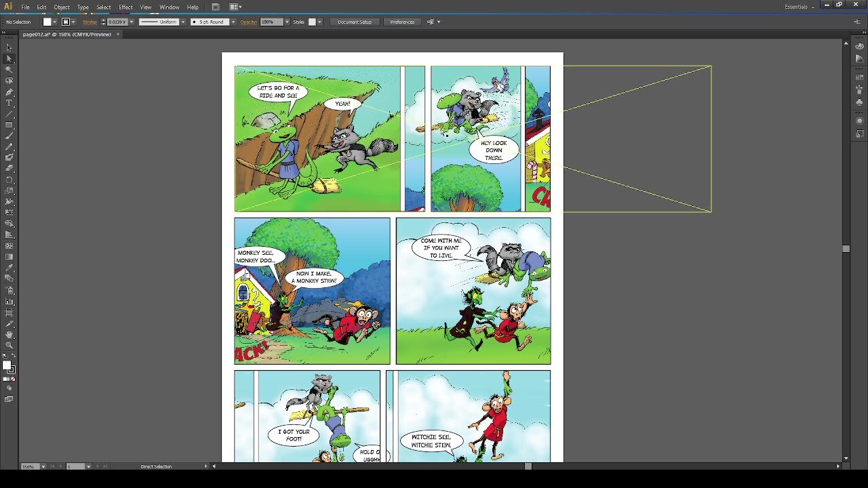Open the Color Guide panel
The height and width of the screenshot is (488, 868).
859,58
